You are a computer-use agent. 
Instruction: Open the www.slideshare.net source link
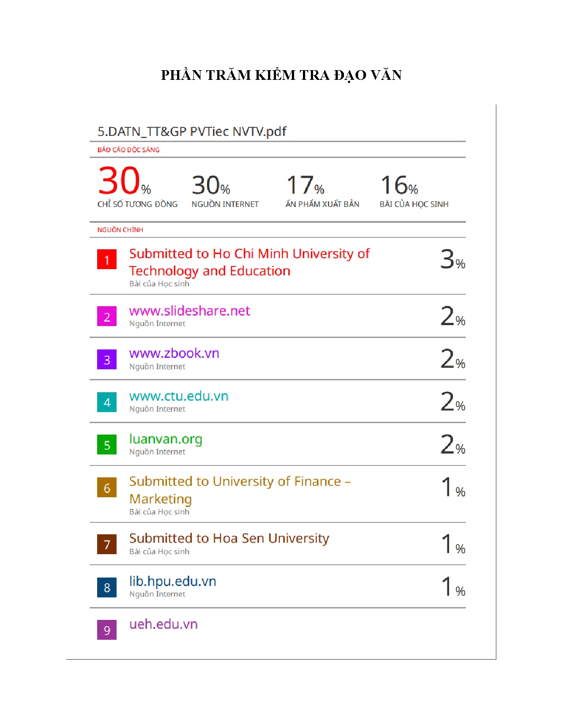click(x=189, y=311)
